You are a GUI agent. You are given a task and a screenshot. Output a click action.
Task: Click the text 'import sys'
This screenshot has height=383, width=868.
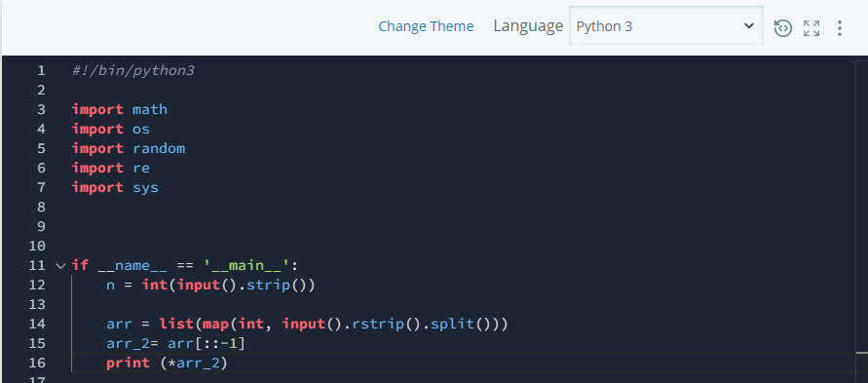click(x=115, y=188)
